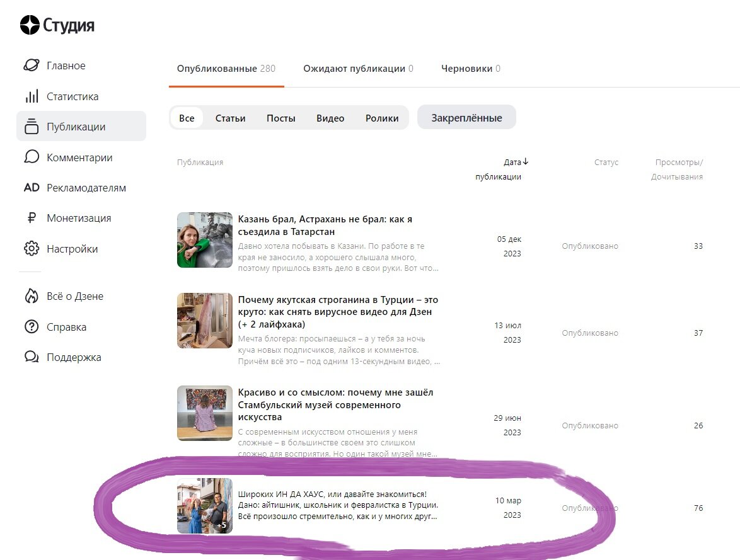
Task: Open the Kazan article thumbnail
Action: (x=204, y=239)
